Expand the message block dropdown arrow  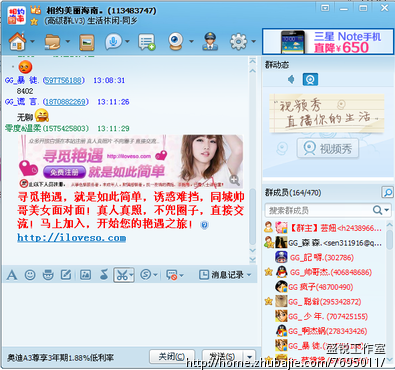click(181, 275)
